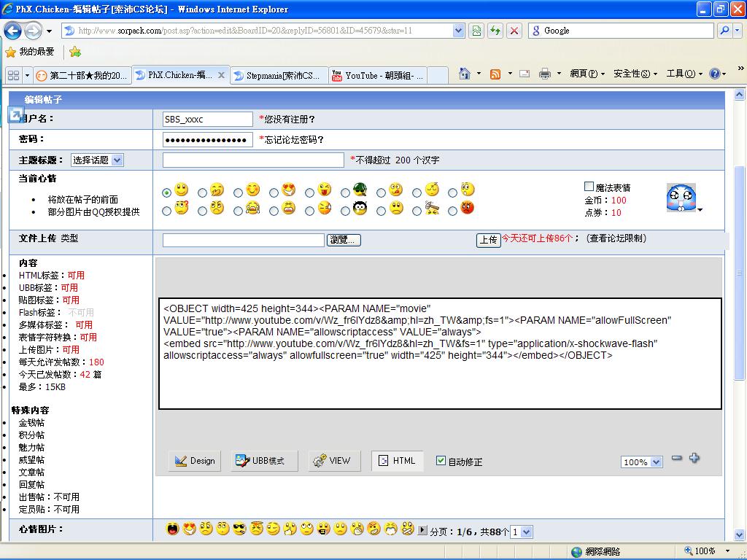
Task: Switch to the YouTube tab
Action: pos(378,75)
